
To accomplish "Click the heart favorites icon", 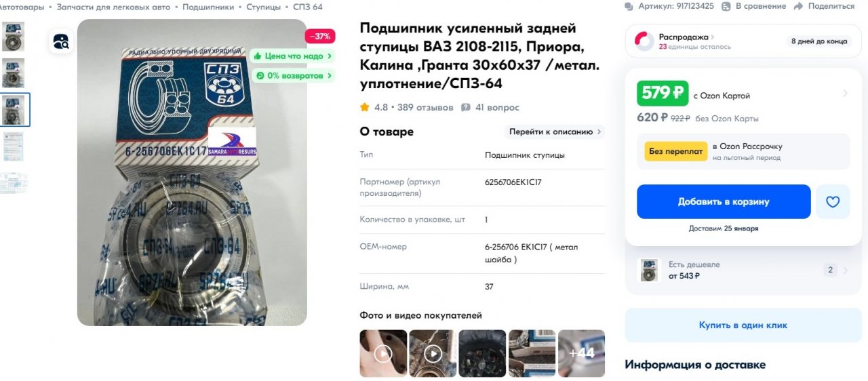I will (x=833, y=202).
